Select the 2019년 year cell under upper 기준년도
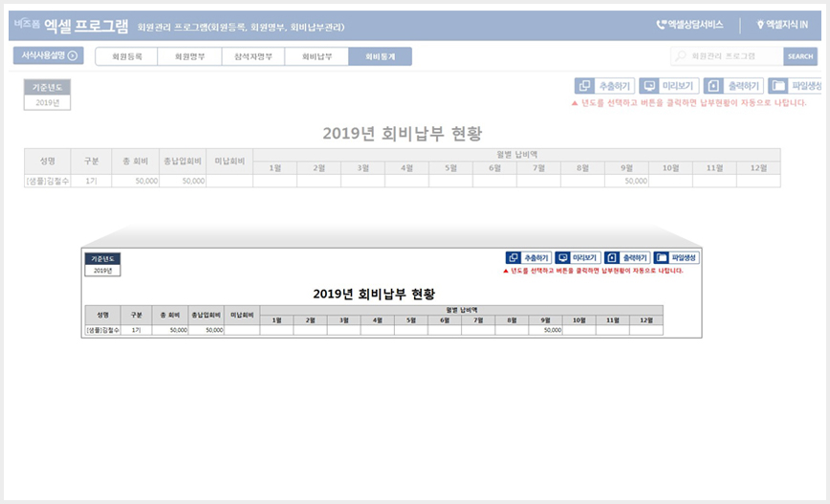830x504 pixels. (x=47, y=102)
